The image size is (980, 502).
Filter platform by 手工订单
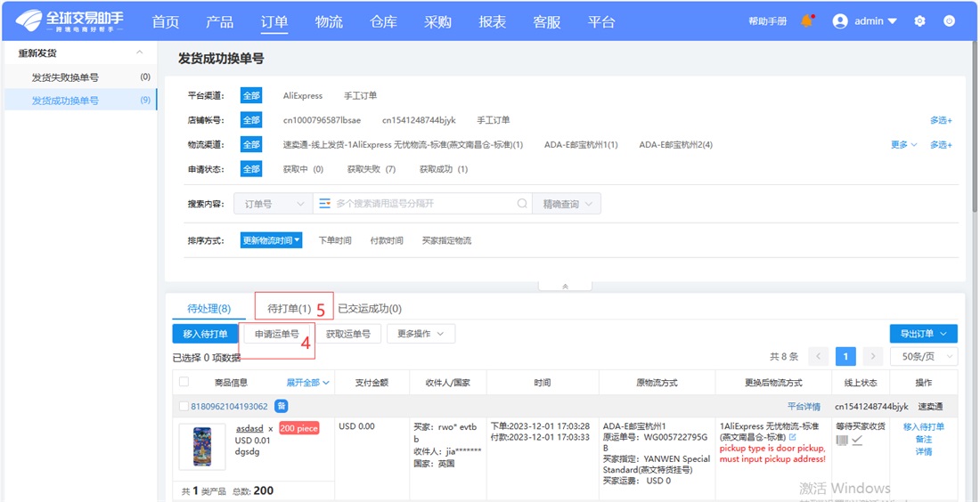pos(360,95)
